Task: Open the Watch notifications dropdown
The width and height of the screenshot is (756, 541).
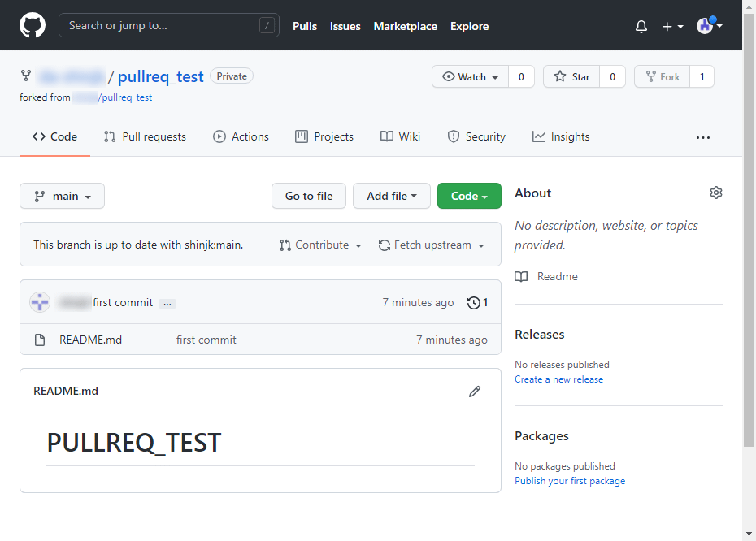Action: point(471,77)
